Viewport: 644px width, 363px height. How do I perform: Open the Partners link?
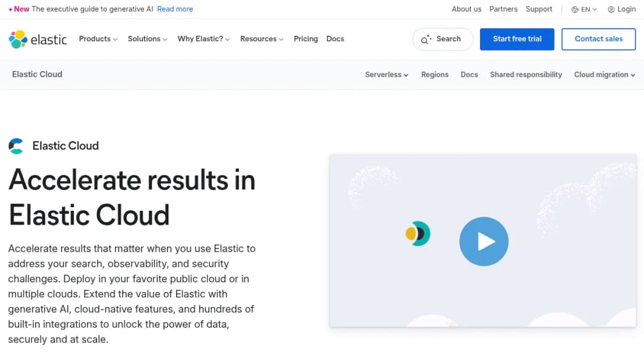pos(503,9)
